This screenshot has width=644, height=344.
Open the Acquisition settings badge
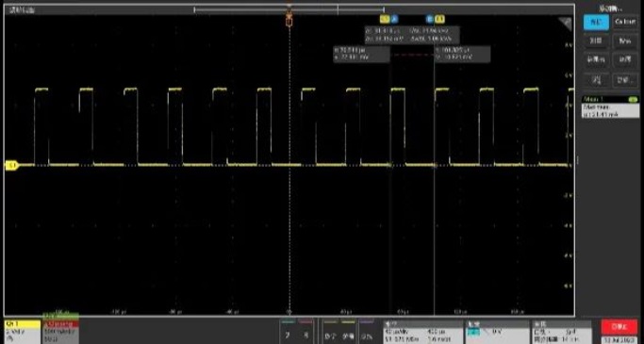click(x=562, y=332)
